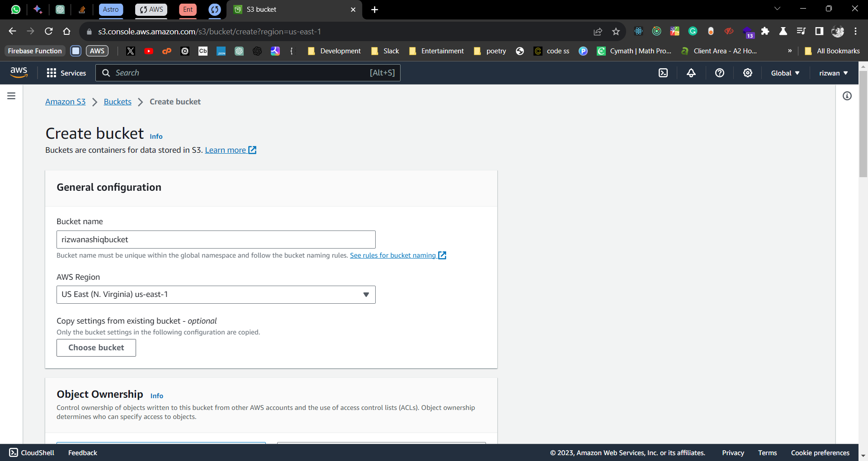Switch to the Astro tab group
The width and height of the screenshot is (868, 461).
(x=111, y=9)
